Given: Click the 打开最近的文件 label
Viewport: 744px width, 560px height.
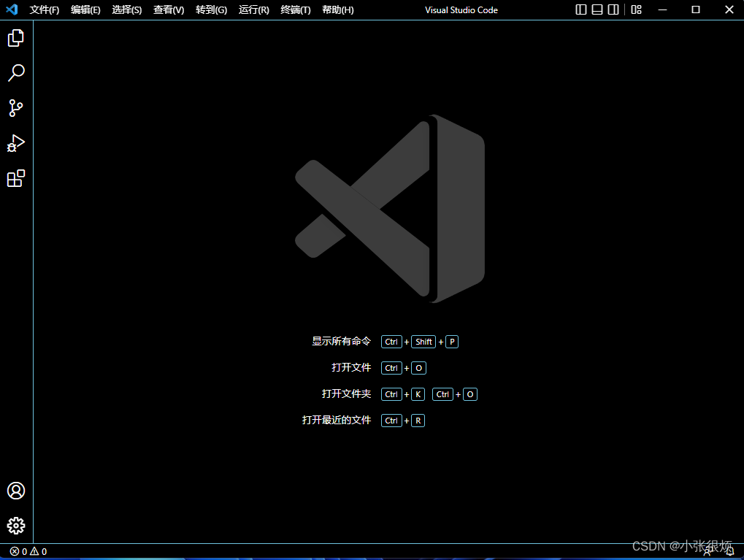Looking at the screenshot, I should click(337, 420).
